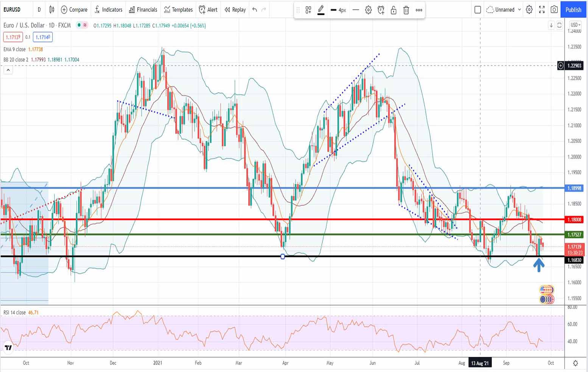Take a chart snapshot with camera icon
This screenshot has height=372, width=588.
click(x=554, y=9)
